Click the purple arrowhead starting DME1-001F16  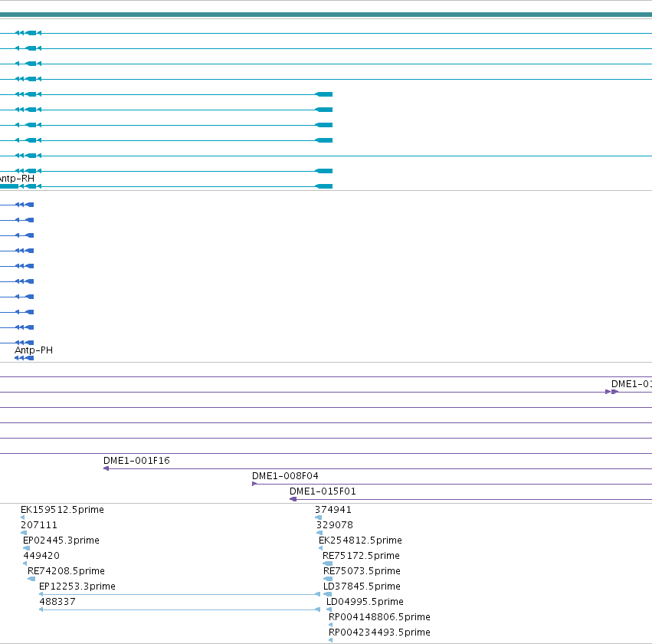pyautogui.click(x=106, y=468)
